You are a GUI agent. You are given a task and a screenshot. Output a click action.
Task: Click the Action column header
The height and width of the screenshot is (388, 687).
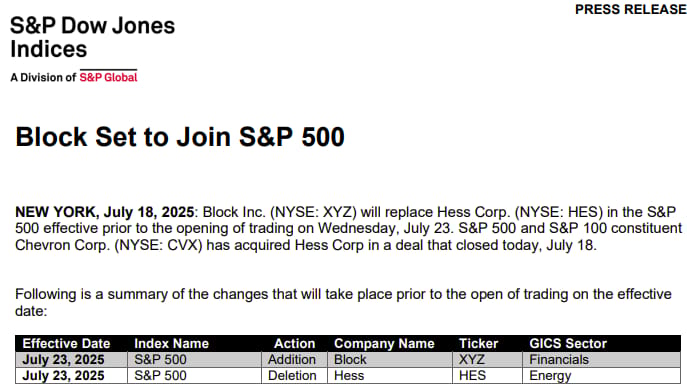click(x=294, y=343)
